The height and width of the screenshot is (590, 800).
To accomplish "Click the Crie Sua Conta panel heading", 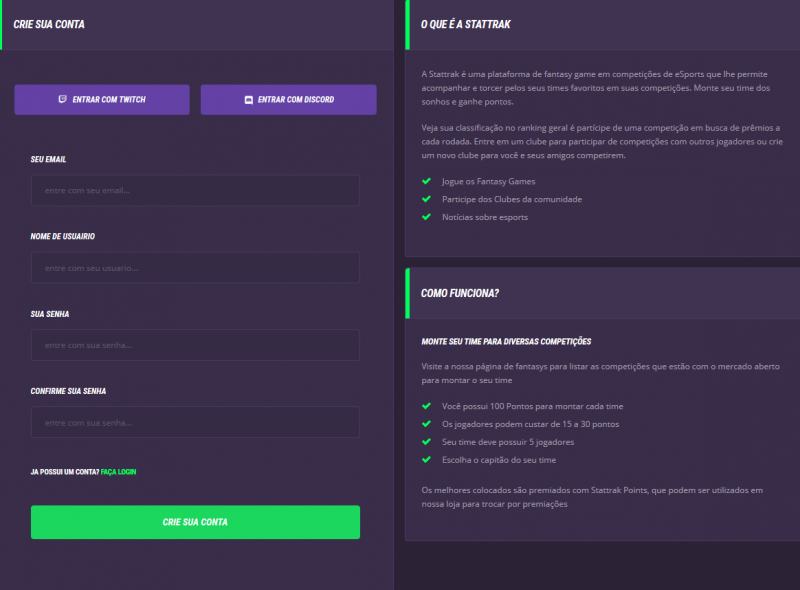I will (49, 24).
